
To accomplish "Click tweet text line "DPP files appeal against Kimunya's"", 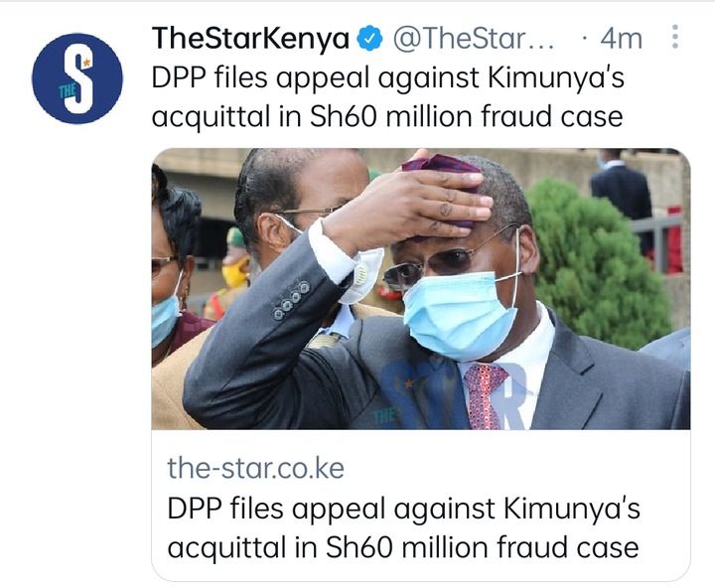I will [387, 77].
